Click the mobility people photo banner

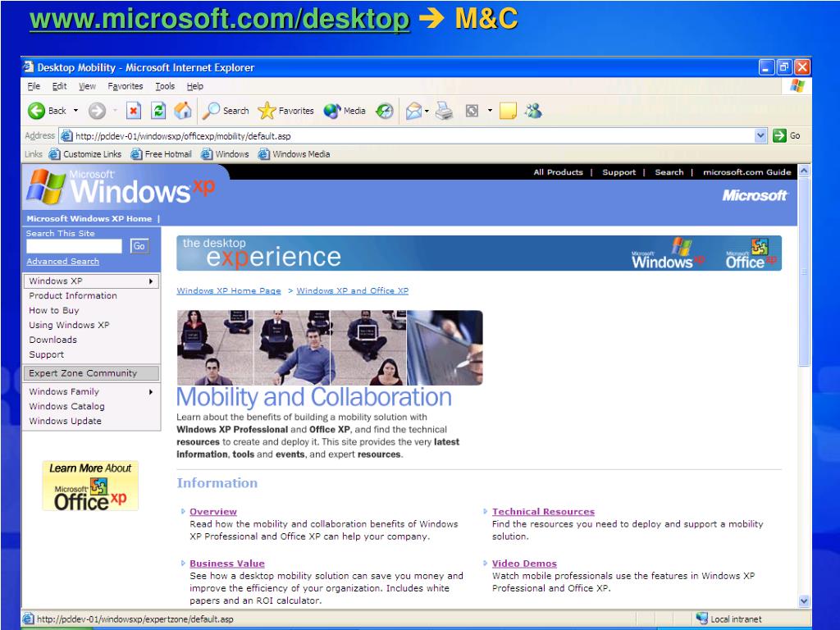pos(330,348)
